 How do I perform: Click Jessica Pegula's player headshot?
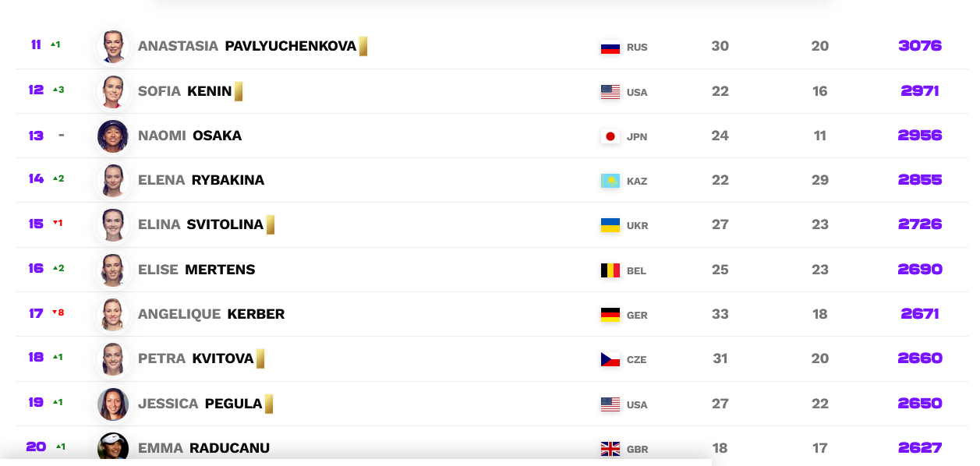point(113,404)
